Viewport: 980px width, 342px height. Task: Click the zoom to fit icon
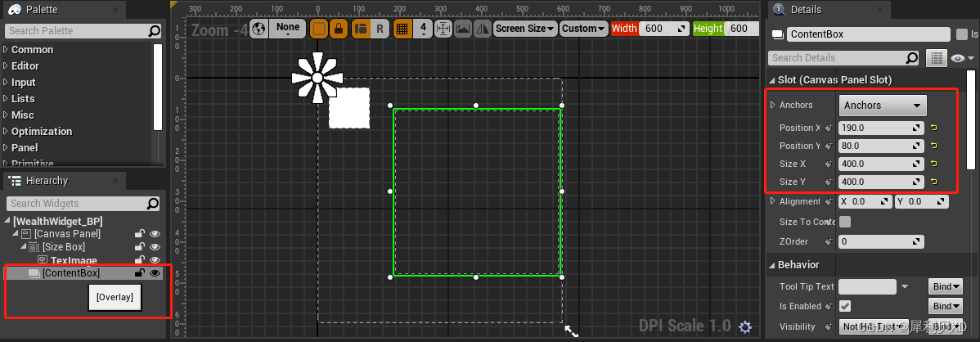443,29
